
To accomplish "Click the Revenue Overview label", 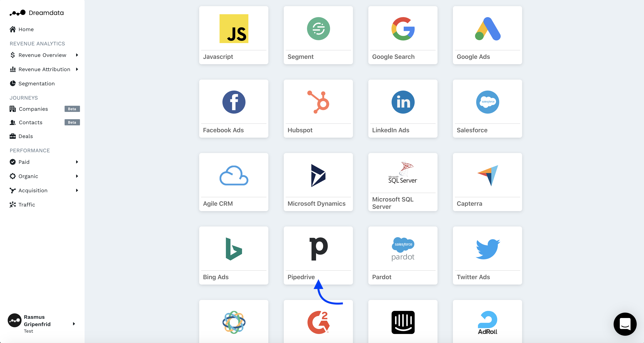I will point(42,55).
